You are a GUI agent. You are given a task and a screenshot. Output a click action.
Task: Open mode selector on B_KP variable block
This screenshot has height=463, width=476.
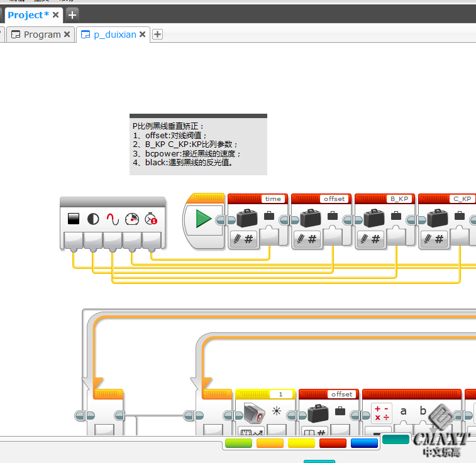pos(370,239)
